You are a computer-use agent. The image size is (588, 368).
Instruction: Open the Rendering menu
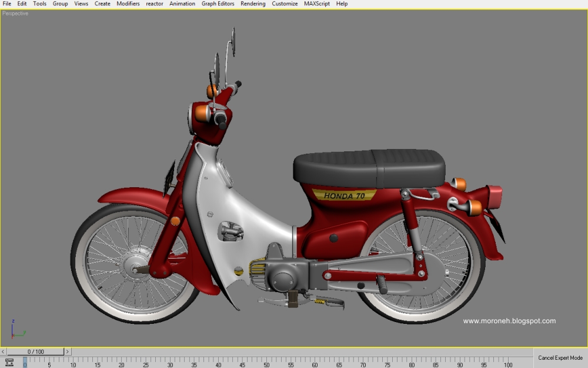(253, 4)
